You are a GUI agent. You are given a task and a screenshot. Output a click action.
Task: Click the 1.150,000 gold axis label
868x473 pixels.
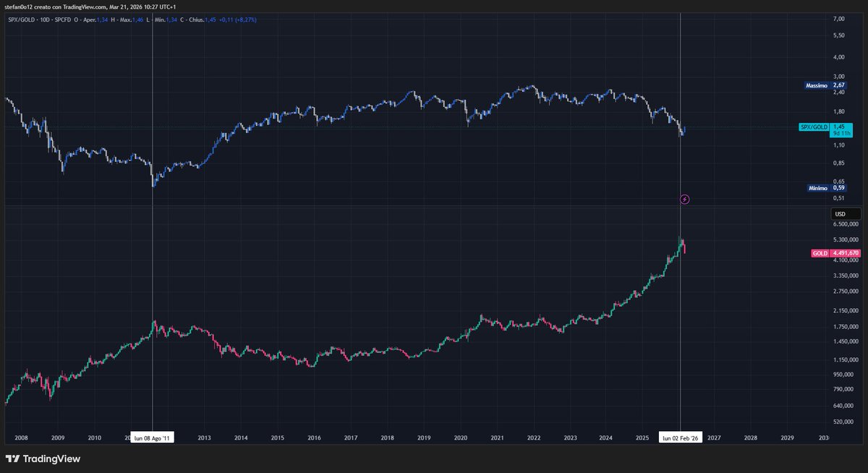[x=846, y=359]
